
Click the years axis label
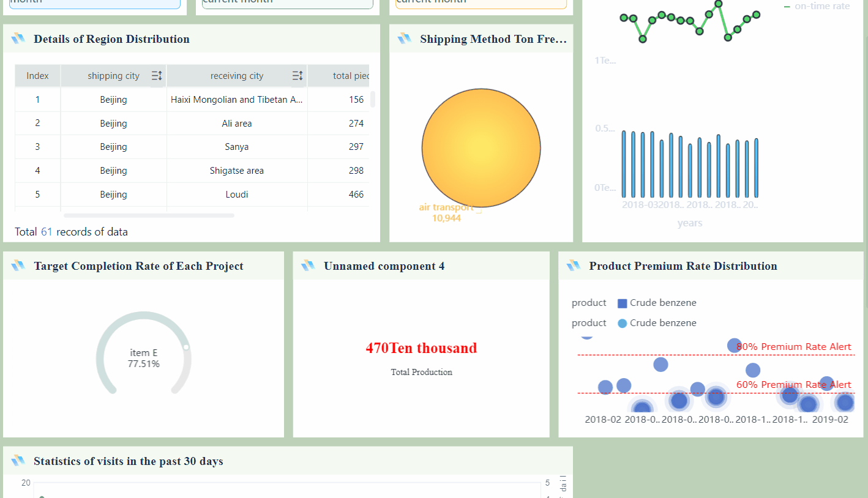690,223
